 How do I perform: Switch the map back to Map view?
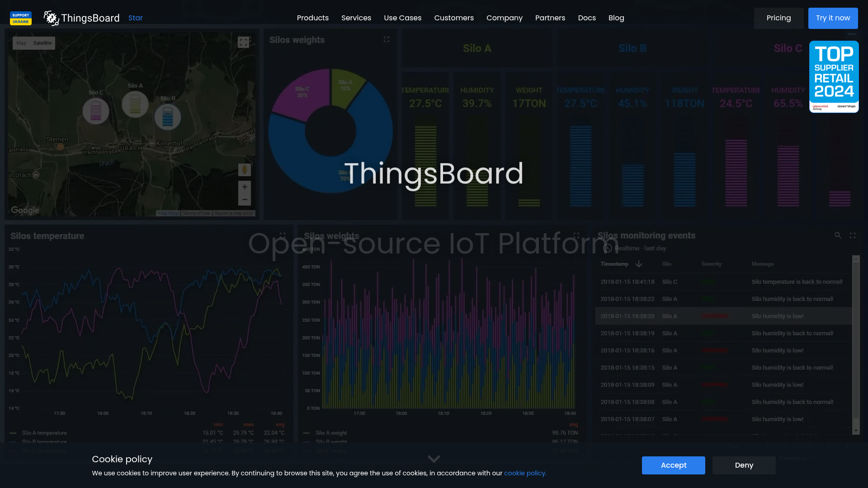point(21,43)
